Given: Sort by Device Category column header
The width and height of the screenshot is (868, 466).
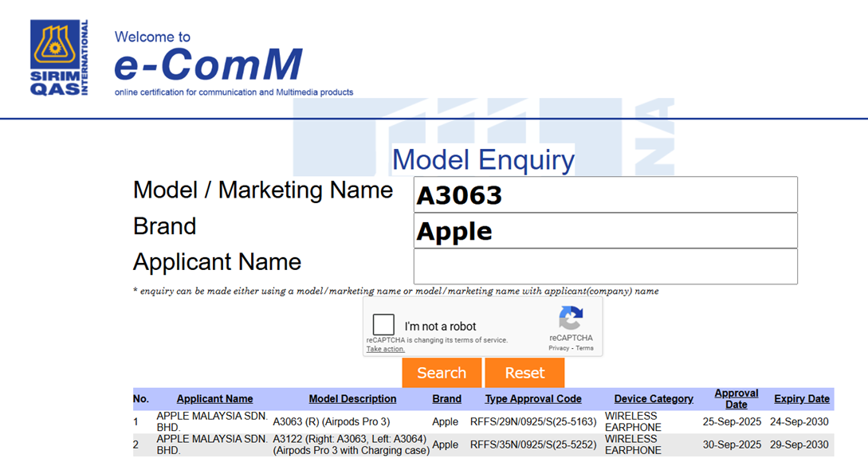Looking at the screenshot, I should (x=654, y=399).
